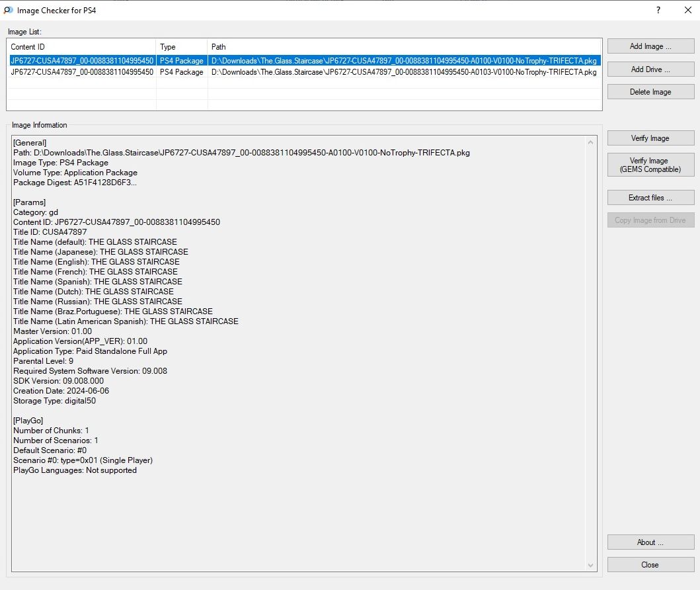Click the Title Name (Spanish) line
This screenshot has width=700, height=590.
(x=98, y=281)
